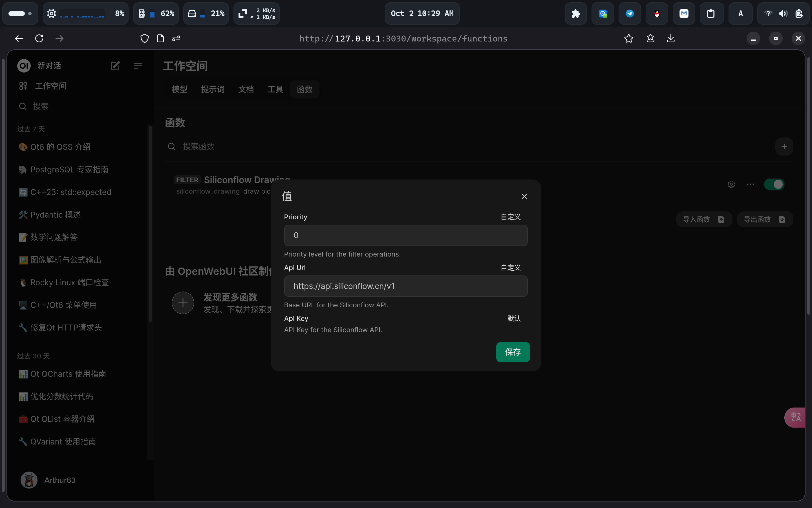Image resolution: width=812 pixels, height=508 pixels.
Task: Add a new function with plus icon
Action: 784,146
